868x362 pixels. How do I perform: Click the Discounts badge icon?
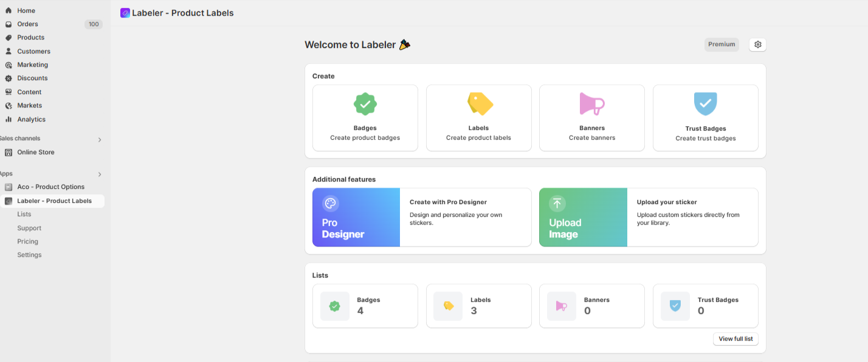pyautogui.click(x=9, y=78)
